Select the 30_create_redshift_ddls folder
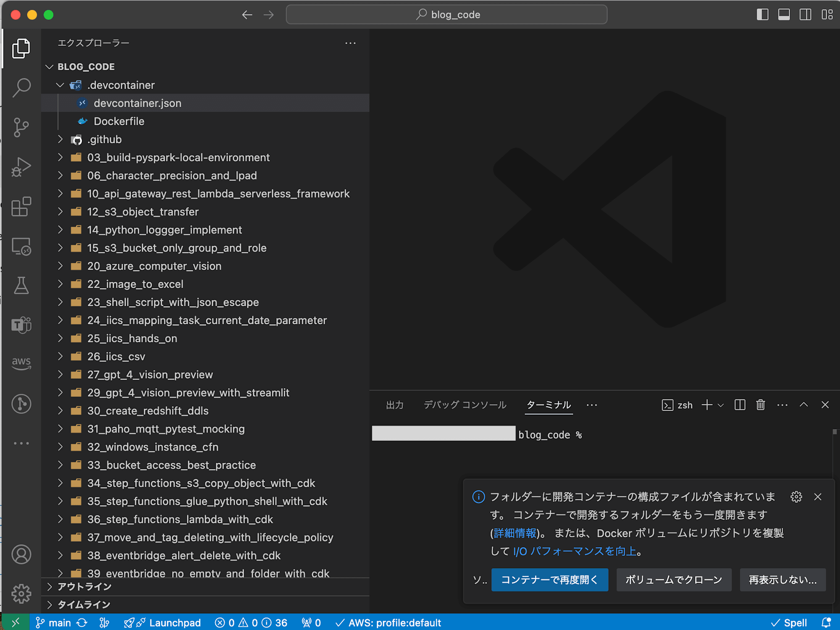Screen dimensions: 840x630 (x=205, y=410)
